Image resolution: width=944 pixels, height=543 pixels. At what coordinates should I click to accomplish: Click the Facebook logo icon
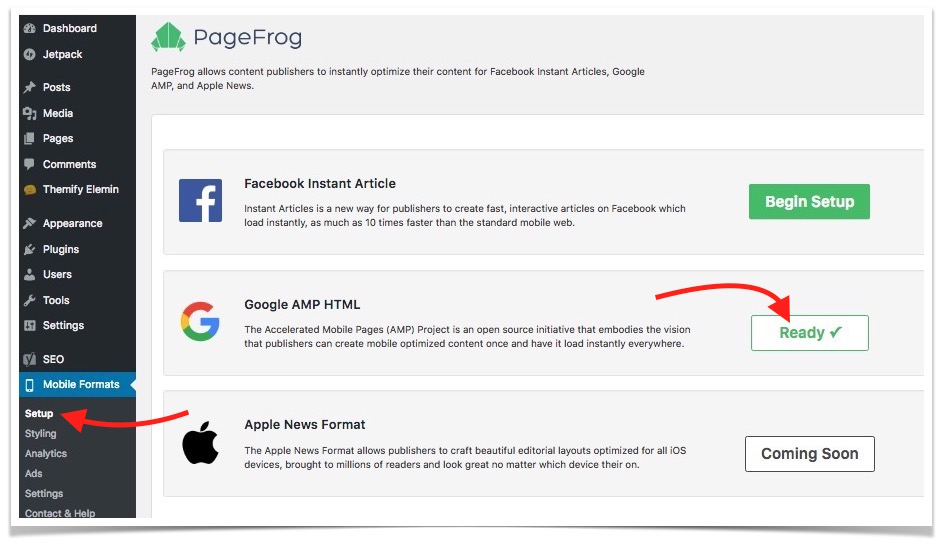[x=200, y=200]
